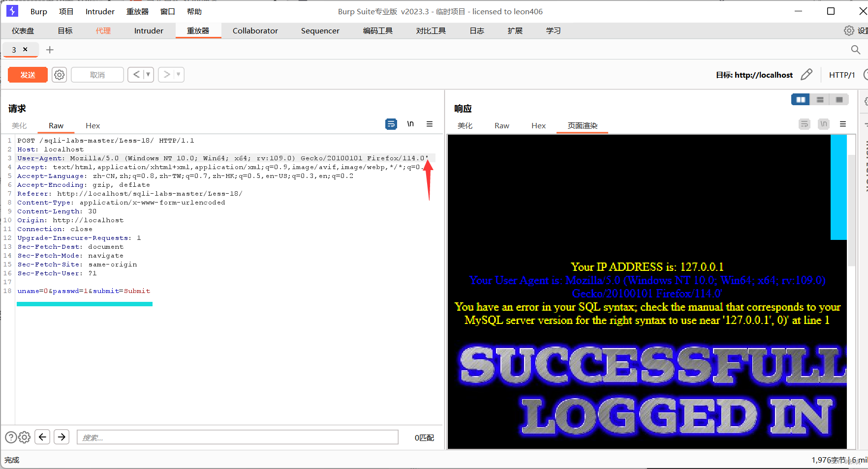
Task: Open the 帮助 menu
Action: (194, 11)
